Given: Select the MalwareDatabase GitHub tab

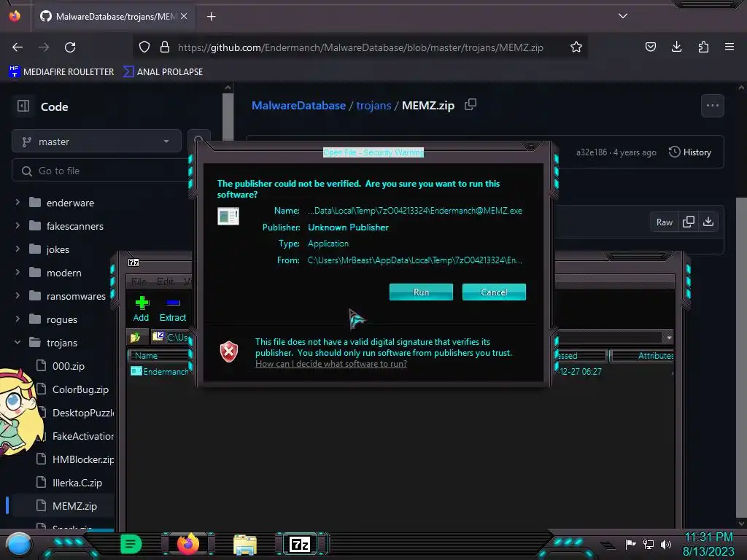Looking at the screenshot, I should click(x=113, y=16).
